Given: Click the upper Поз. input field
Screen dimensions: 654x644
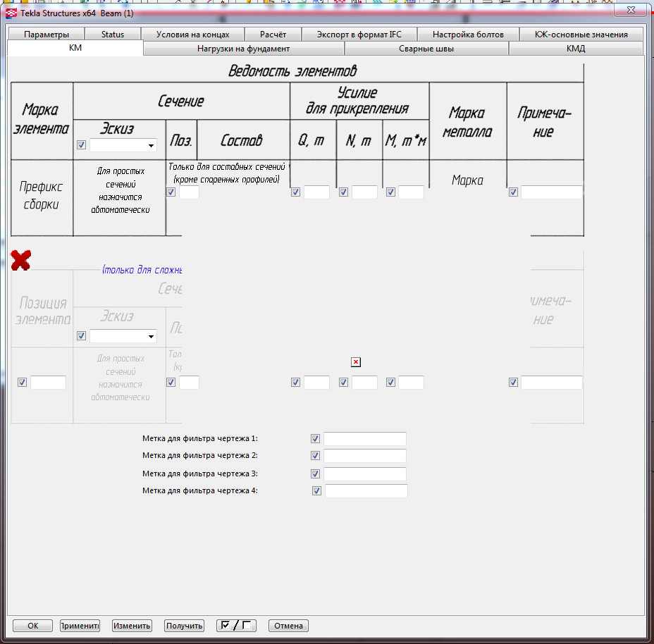Looking at the screenshot, I should pyautogui.click(x=189, y=192).
